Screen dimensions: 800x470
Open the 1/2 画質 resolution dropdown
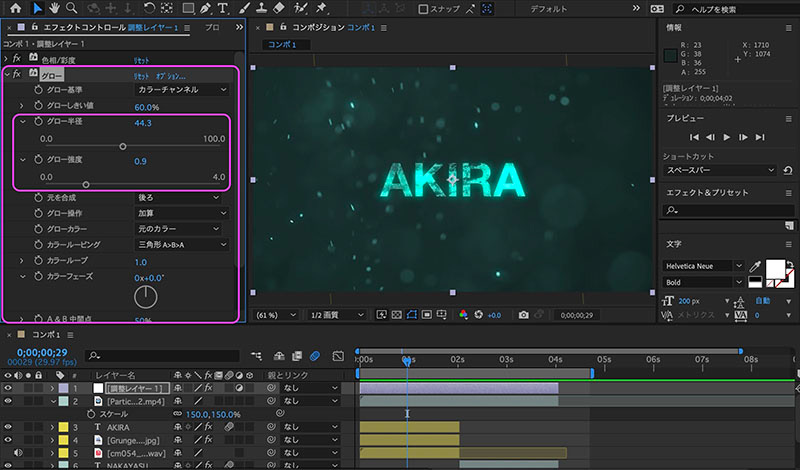[337, 315]
